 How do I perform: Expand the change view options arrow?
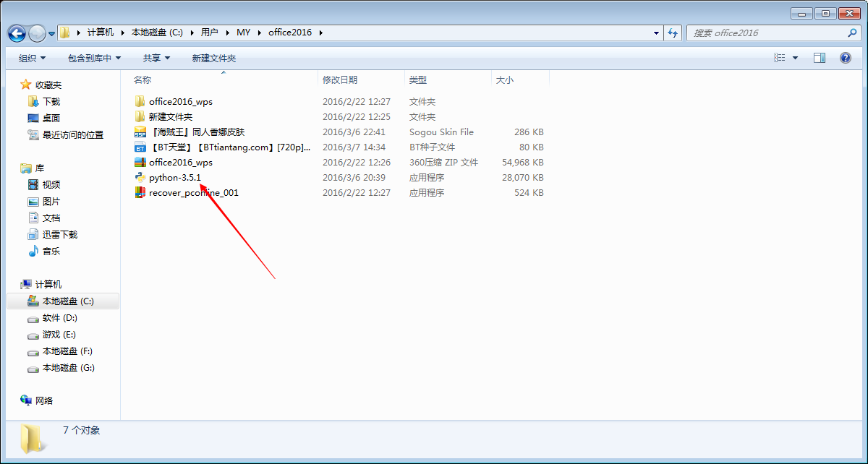[796, 58]
